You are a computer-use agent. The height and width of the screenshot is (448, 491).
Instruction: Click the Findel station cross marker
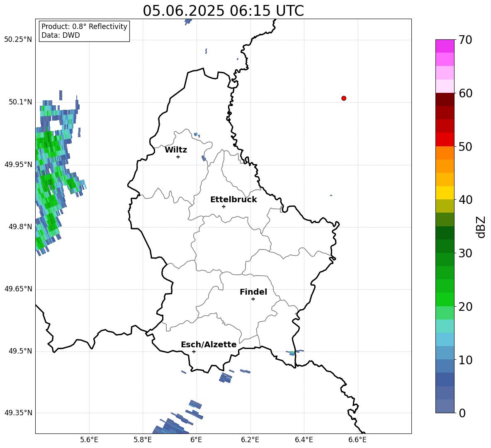pyautogui.click(x=253, y=299)
